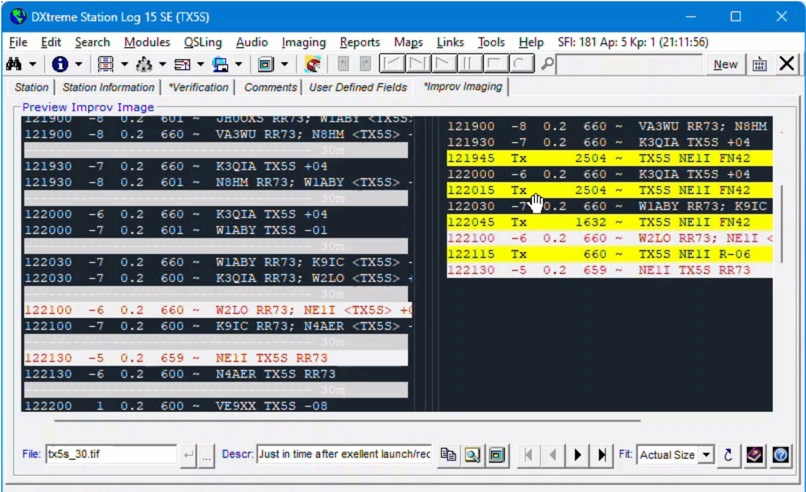
Task: Click the red bird toolbar icon
Action: pos(313,64)
